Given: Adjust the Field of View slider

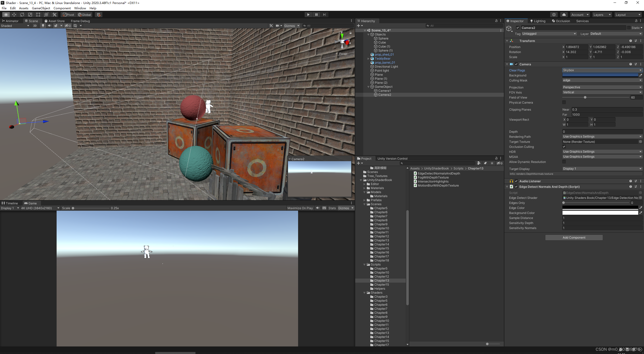Looking at the screenshot, I should click(x=586, y=97).
